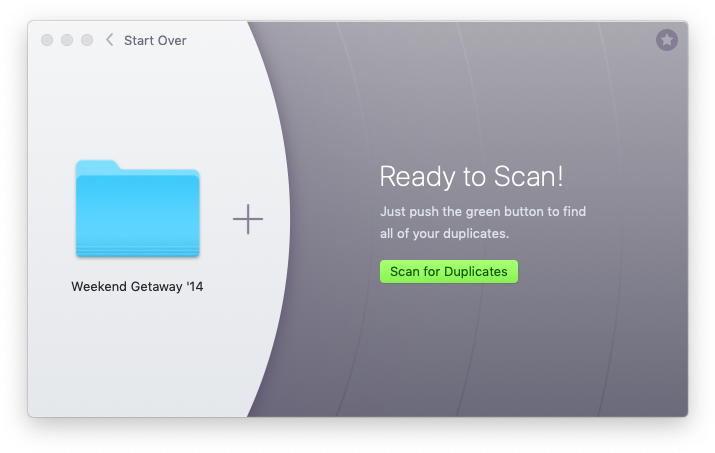Click empty white area below the folder name
The width and height of the screenshot is (715, 453).
click(137, 350)
